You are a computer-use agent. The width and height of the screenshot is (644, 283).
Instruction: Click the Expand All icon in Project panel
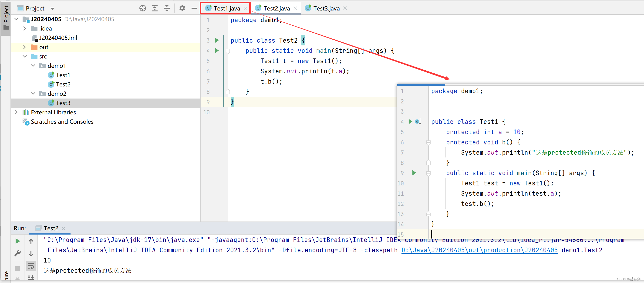click(155, 8)
